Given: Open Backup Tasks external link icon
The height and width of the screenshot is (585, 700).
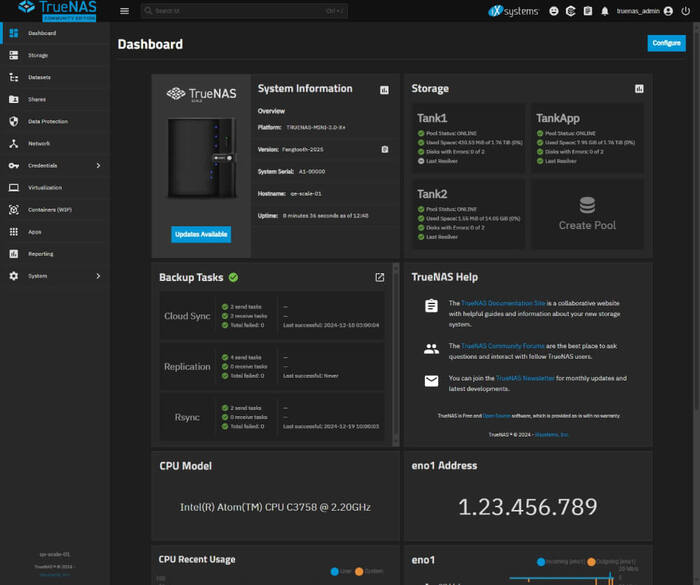Looking at the screenshot, I should click(x=379, y=277).
